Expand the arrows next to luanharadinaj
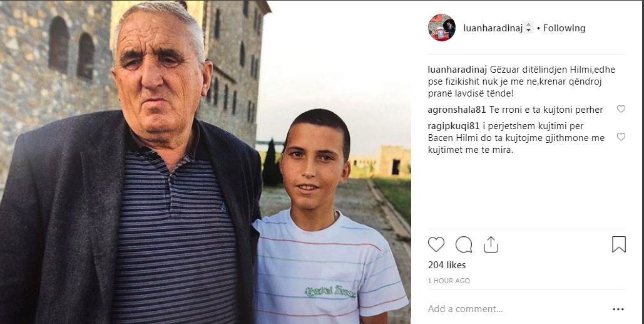This screenshot has height=324, width=644. point(529,28)
